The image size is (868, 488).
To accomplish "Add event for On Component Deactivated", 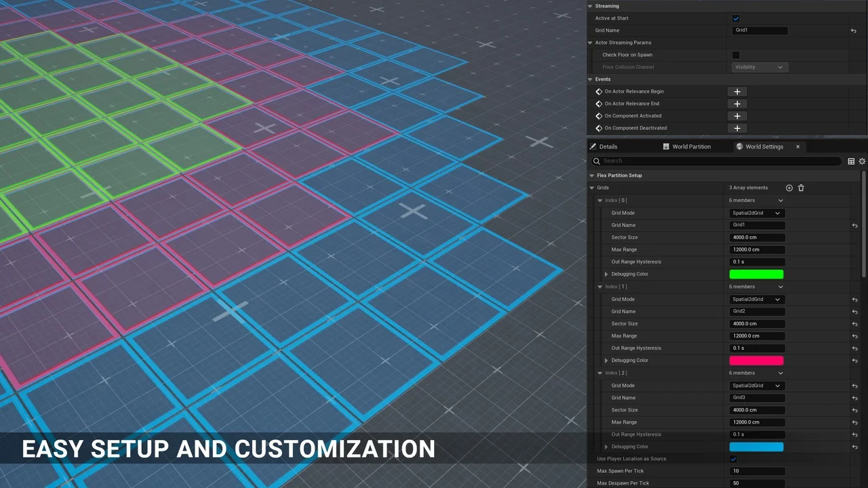I will coord(737,128).
